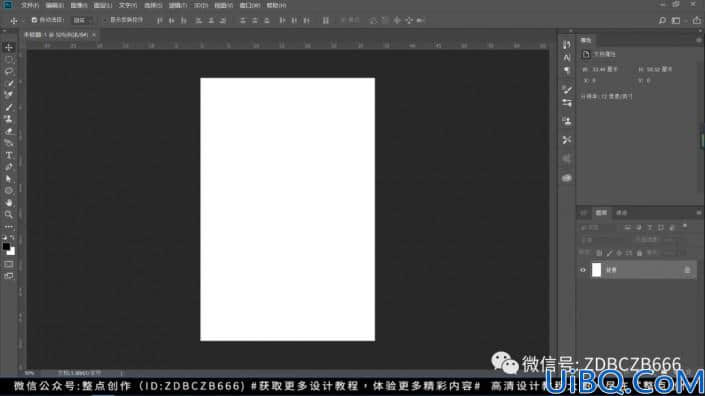Open the Layers panel flyout menu
The width and height of the screenshot is (705, 396).
(x=698, y=213)
